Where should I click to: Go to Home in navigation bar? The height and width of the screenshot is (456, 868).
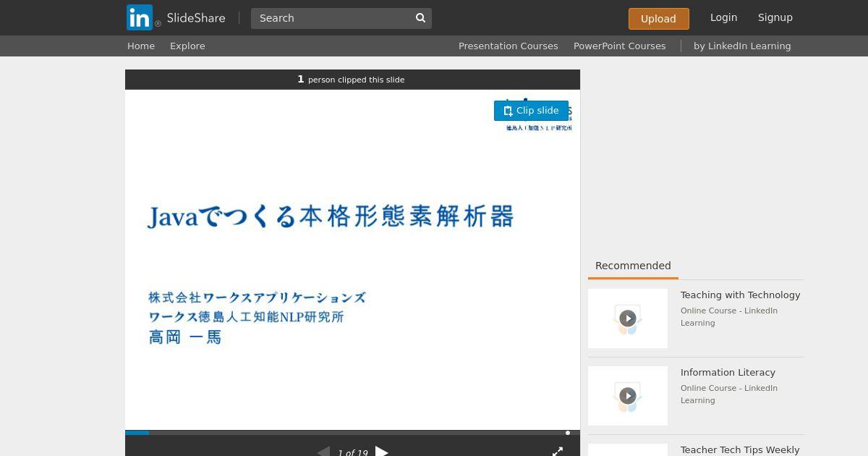[141, 46]
